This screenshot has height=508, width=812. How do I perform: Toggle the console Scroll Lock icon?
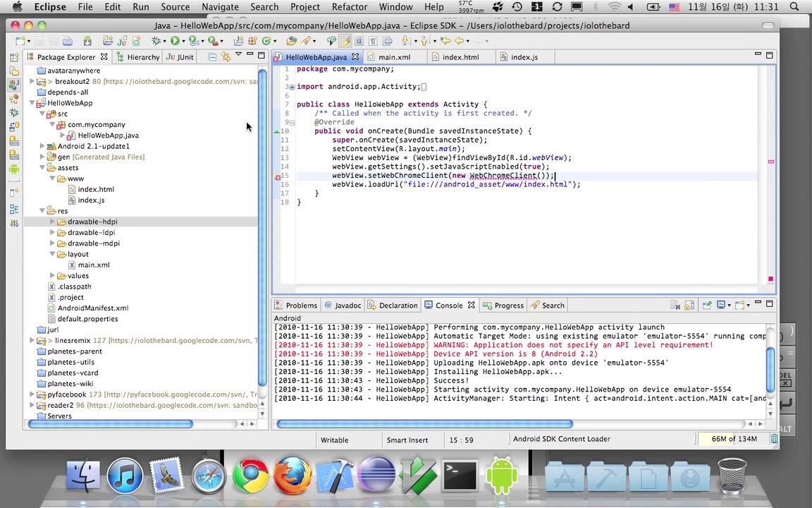point(689,306)
